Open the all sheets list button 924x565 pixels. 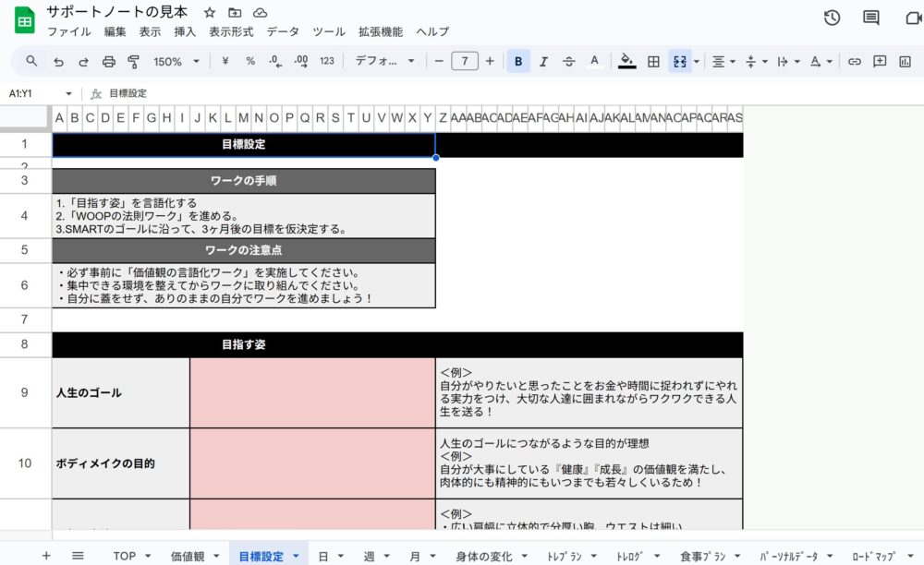(78, 556)
